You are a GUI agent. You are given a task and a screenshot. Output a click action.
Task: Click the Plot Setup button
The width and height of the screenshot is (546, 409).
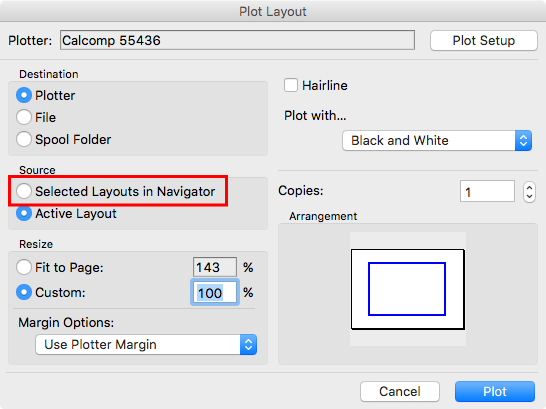coord(483,41)
